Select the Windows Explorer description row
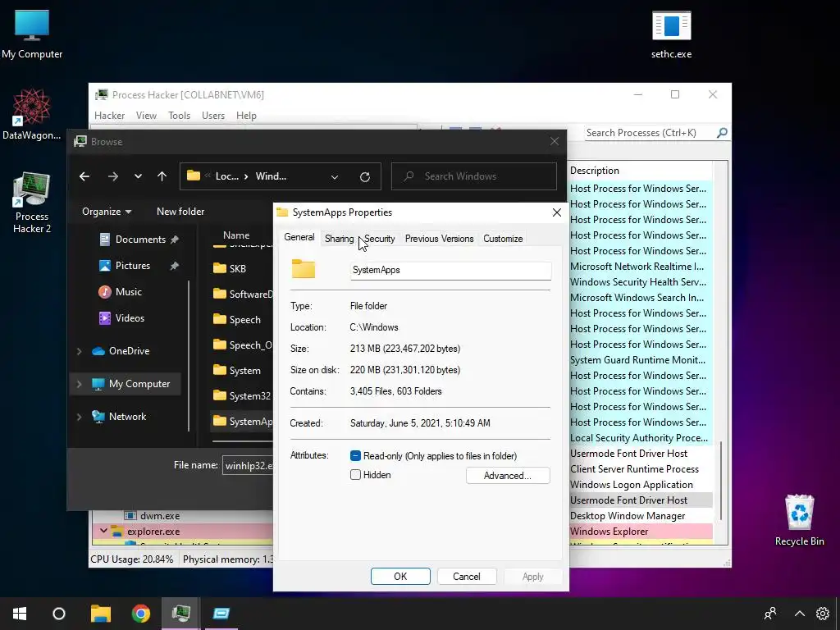This screenshot has height=630, width=840. click(x=640, y=532)
